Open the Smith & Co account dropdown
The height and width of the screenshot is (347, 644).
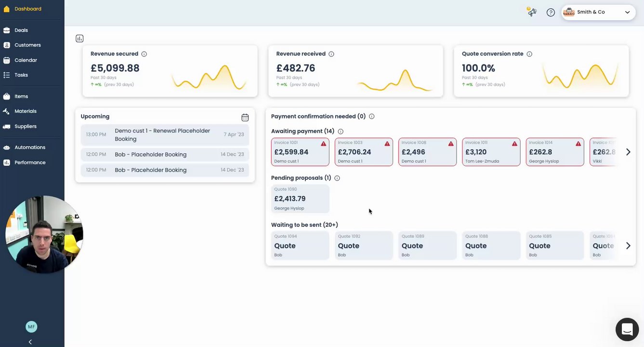(x=598, y=12)
